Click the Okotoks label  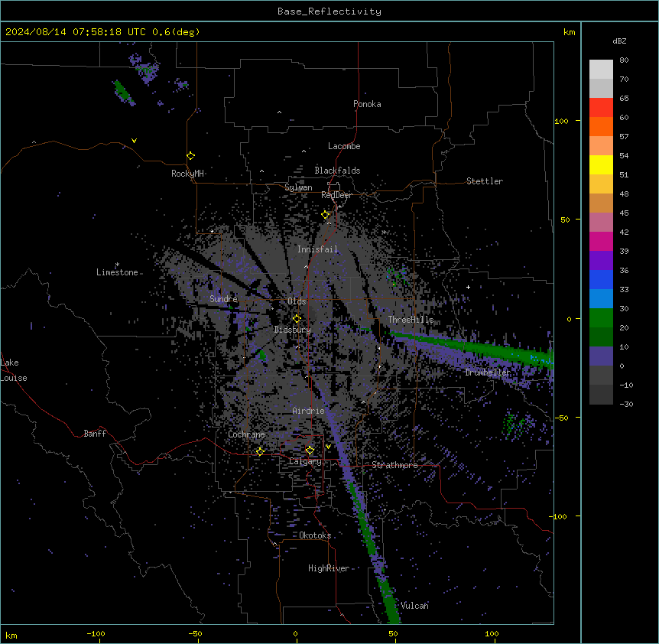click(315, 535)
